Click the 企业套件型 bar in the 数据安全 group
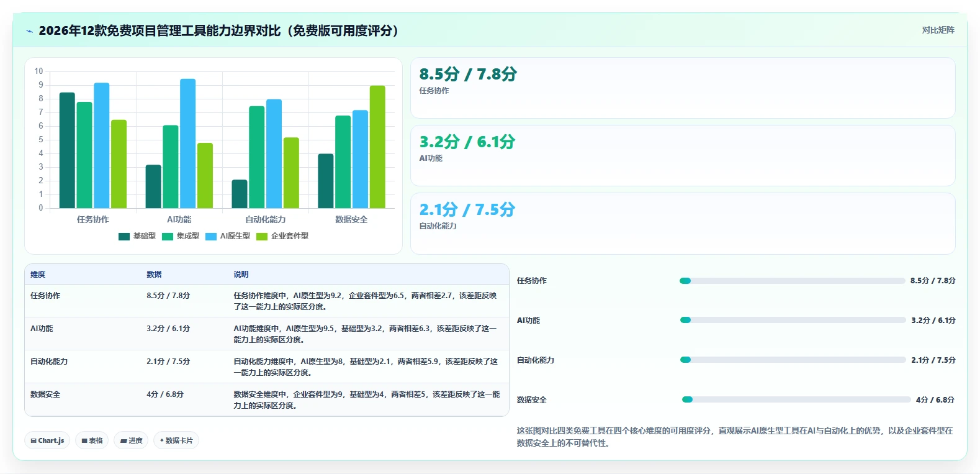Image resolution: width=980 pixels, height=474 pixels. [377, 147]
